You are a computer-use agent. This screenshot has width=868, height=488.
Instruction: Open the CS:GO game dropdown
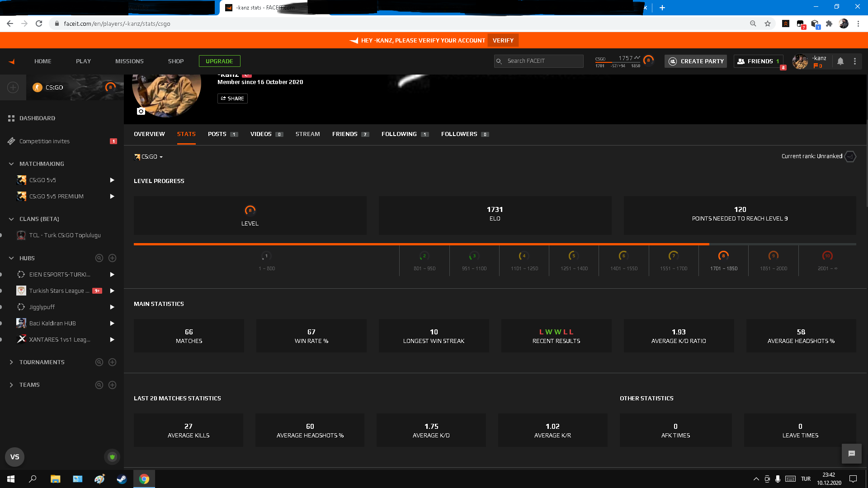coord(149,157)
